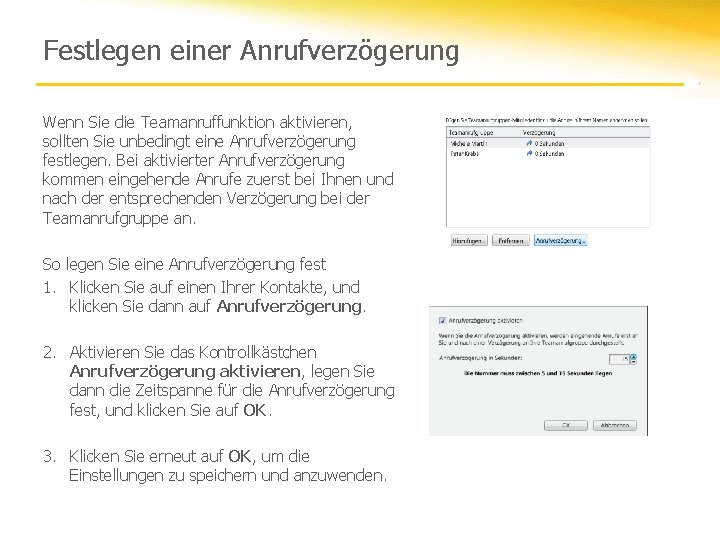The image size is (720, 540).
Task: Click the 'Anrufverzögerung in Sekunden:' label
Action: [480, 358]
